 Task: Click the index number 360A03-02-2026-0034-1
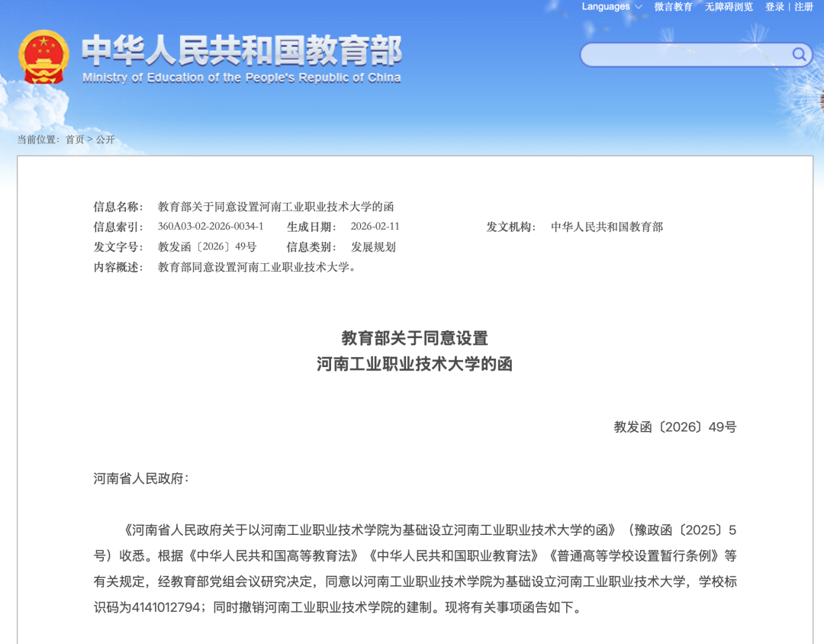[211, 227]
